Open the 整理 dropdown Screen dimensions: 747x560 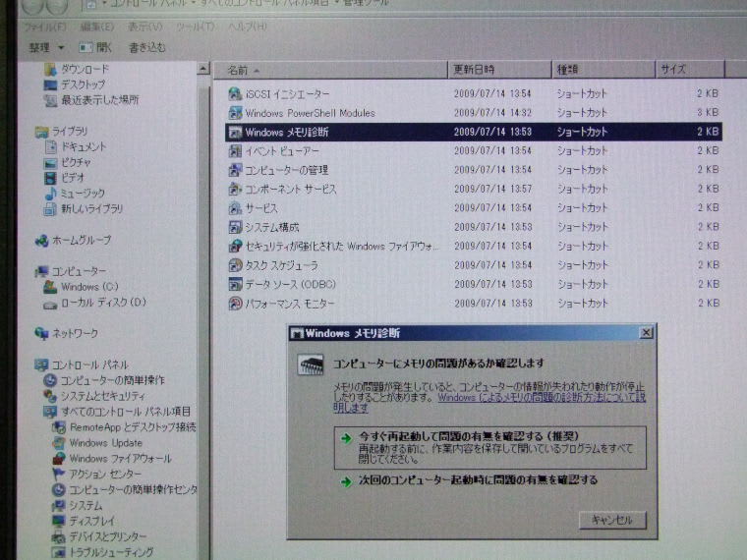tap(46, 47)
